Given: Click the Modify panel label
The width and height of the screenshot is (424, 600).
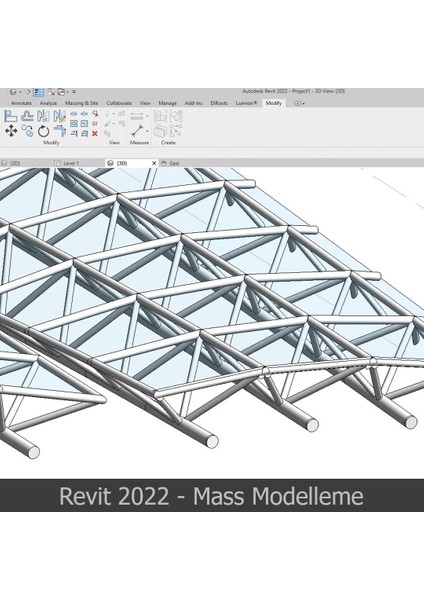Looking at the screenshot, I should tap(51, 142).
